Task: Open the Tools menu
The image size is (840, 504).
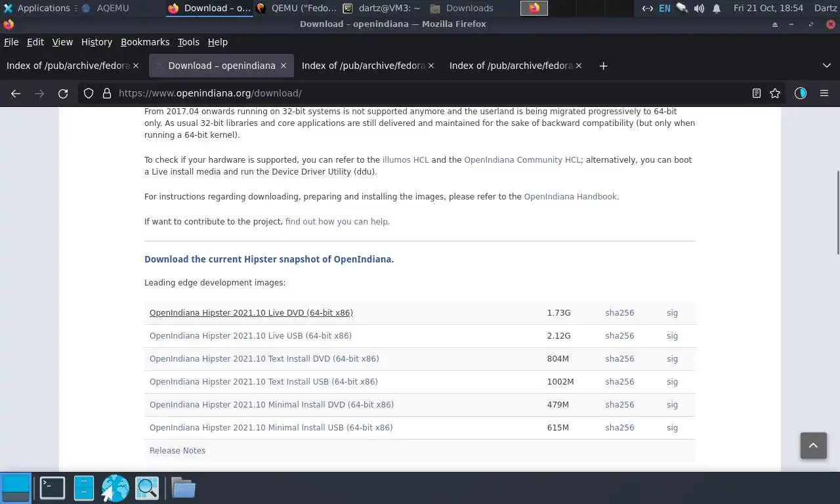Action: click(188, 42)
